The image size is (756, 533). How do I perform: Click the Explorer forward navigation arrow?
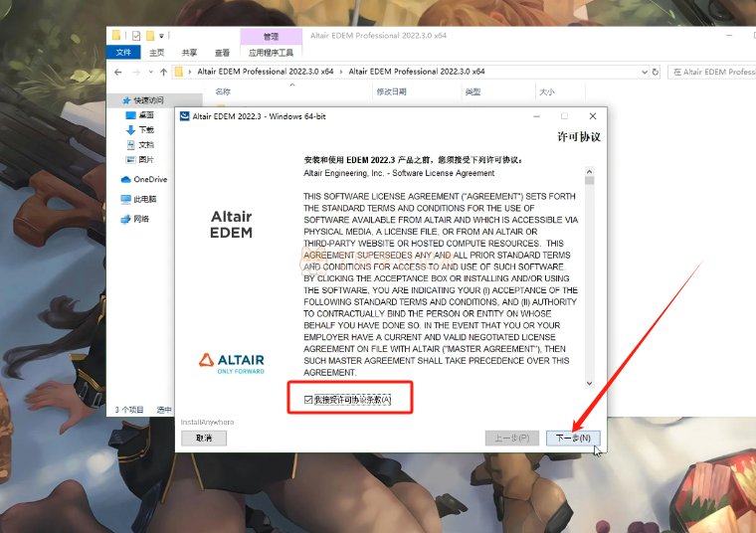tap(136, 72)
